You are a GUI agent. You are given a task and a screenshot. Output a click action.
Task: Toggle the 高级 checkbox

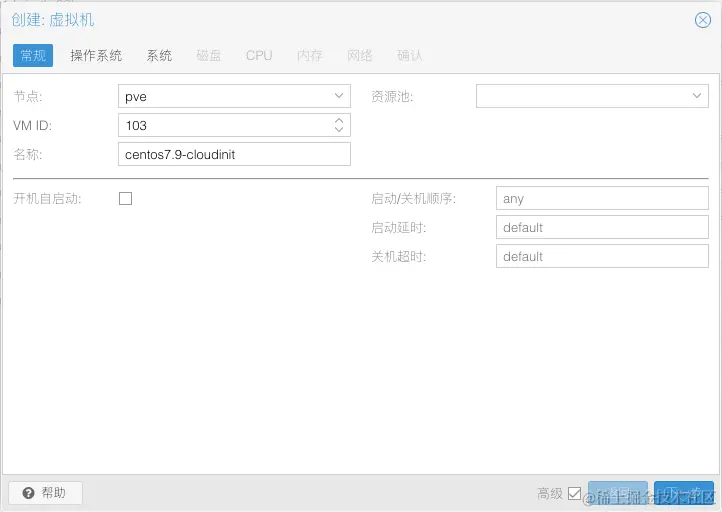tap(574, 494)
